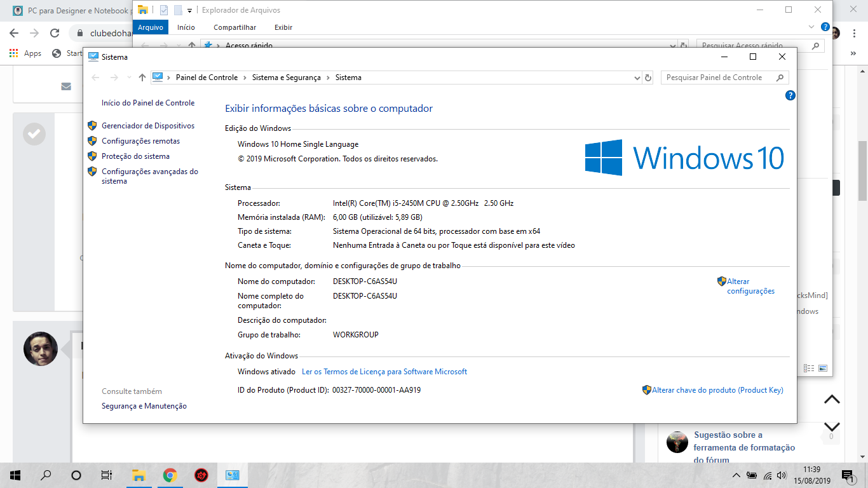The width and height of the screenshot is (868, 488).
Task: Open Task View on the taskbar
Action: click(107, 475)
